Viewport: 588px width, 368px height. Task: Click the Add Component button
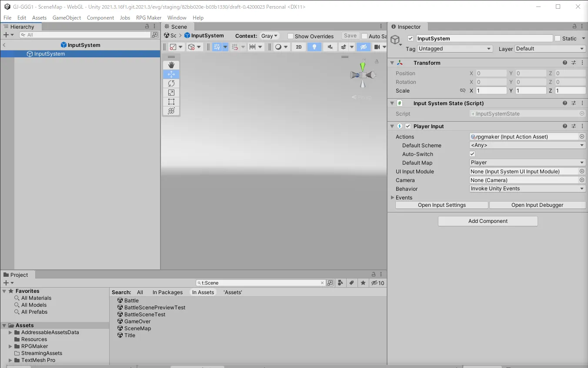click(488, 221)
